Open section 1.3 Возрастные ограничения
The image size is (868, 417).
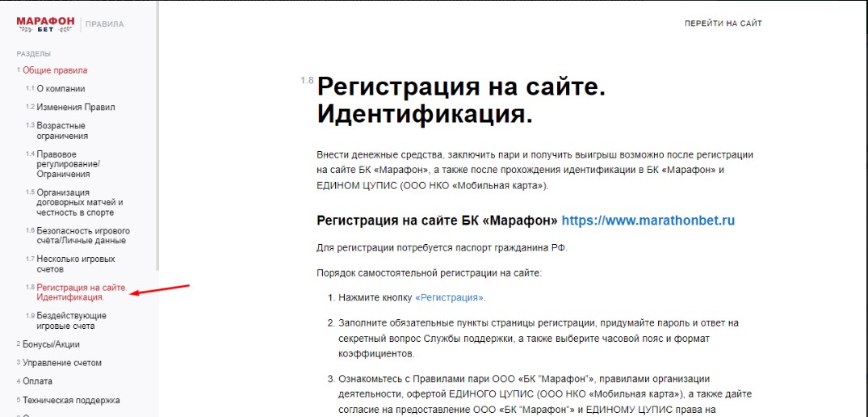(62, 131)
